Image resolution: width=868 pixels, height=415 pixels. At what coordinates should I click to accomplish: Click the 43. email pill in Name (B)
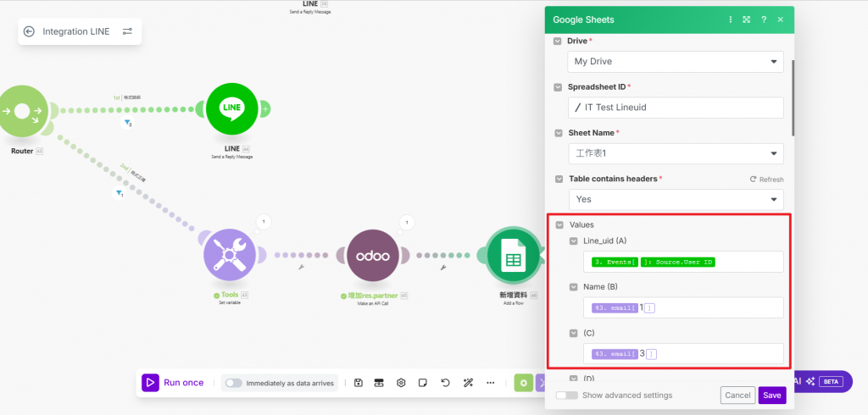[x=615, y=307]
